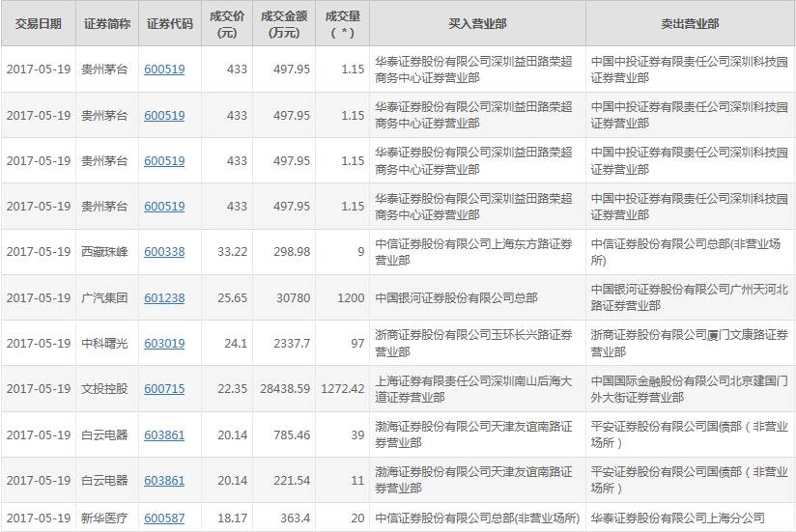Viewport: 796px width, 532px height.
Task: Select the 文投控股 name cell
Action: [104, 389]
